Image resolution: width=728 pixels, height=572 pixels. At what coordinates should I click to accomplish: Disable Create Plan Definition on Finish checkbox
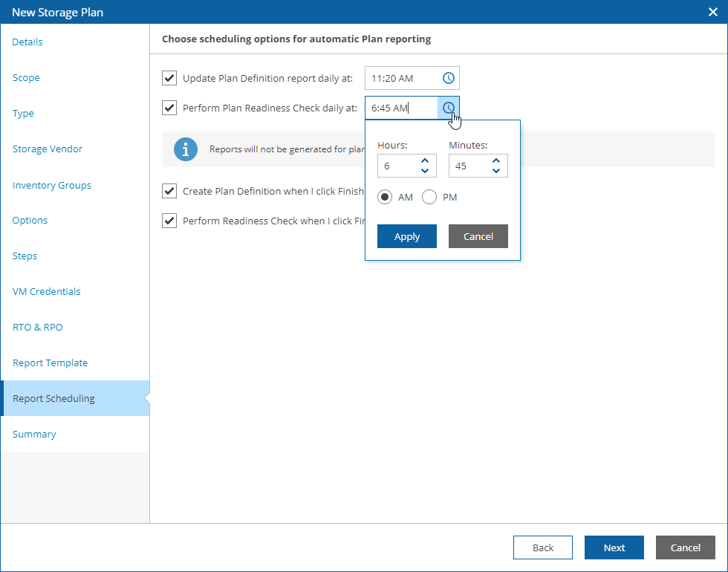click(169, 191)
